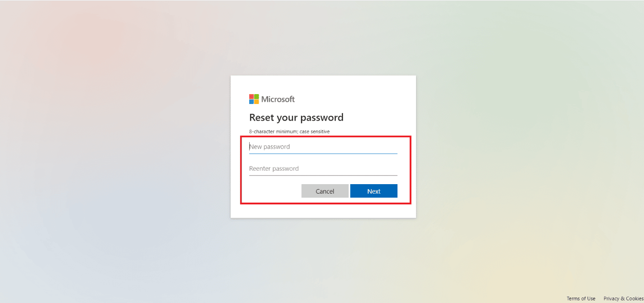The width and height of the screenshot is (644, 303).
Task: Click the Next button
Action: [374, 190]
